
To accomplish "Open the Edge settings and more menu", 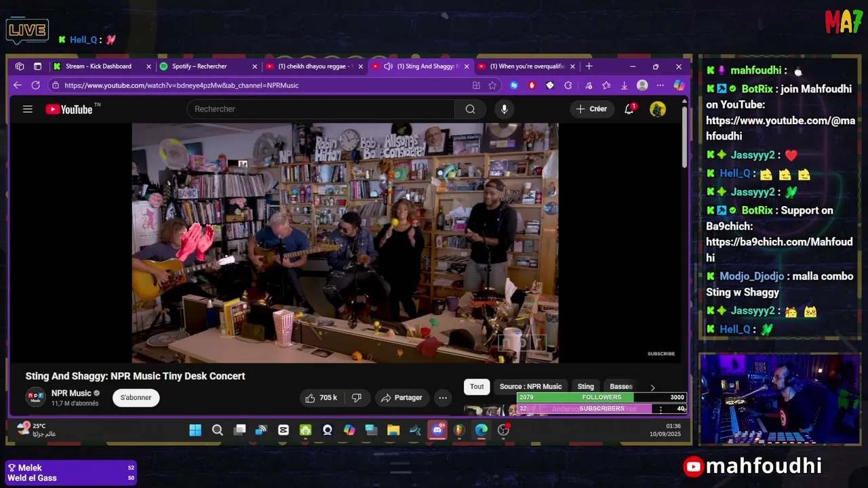I will [x=660, y=85].
